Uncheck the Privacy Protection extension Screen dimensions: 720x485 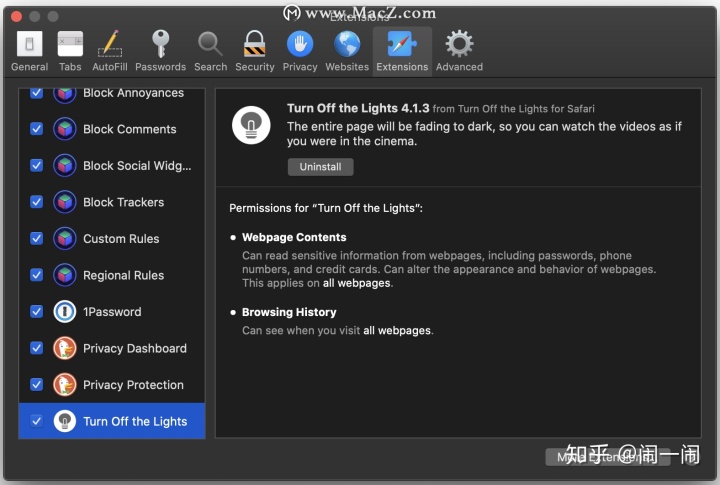point(37,384)
